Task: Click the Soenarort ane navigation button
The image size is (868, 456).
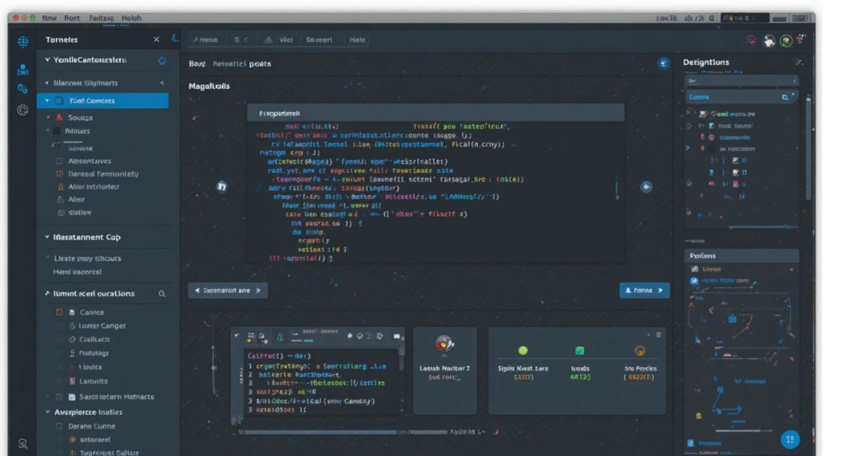Action: pos(228,290)
